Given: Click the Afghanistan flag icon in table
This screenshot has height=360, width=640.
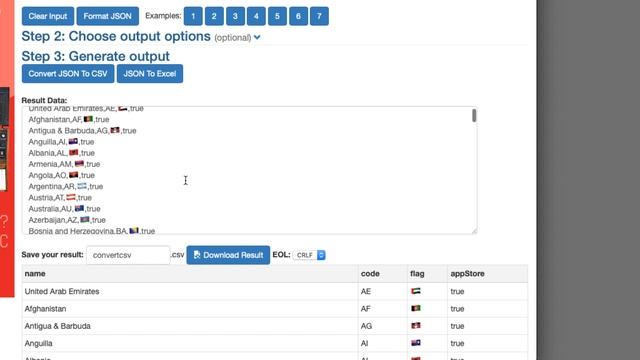Looking at the screenshot, I should click(416, 308).
